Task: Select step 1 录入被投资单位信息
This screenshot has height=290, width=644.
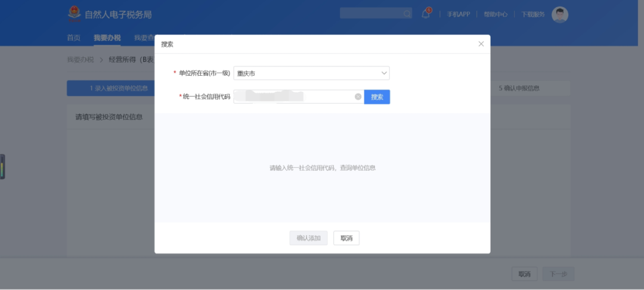Action: 111,88
